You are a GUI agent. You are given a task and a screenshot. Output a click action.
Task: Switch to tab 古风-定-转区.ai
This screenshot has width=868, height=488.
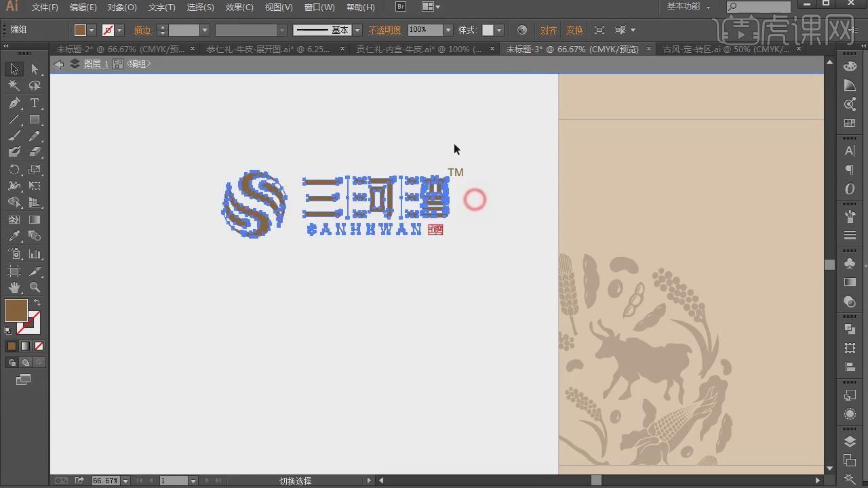[x=726, y=49]
